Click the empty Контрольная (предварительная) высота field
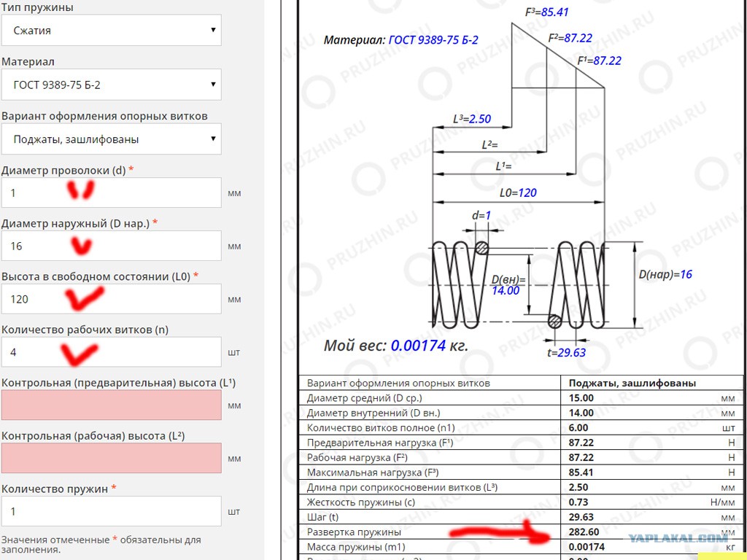Image resolution: width=747 pixels, height=560 pixels. pos(111,405)
